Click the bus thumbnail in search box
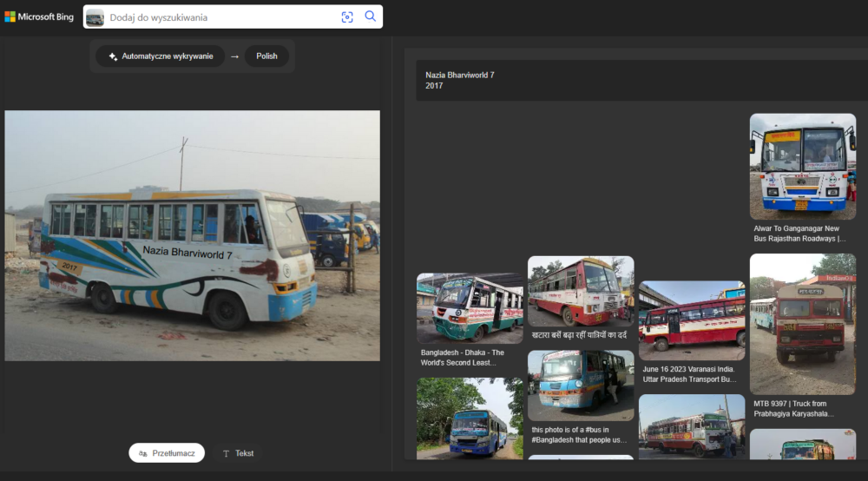Image resolution: width=868 pixels, height=481 pixels. [x=95, y=17]
